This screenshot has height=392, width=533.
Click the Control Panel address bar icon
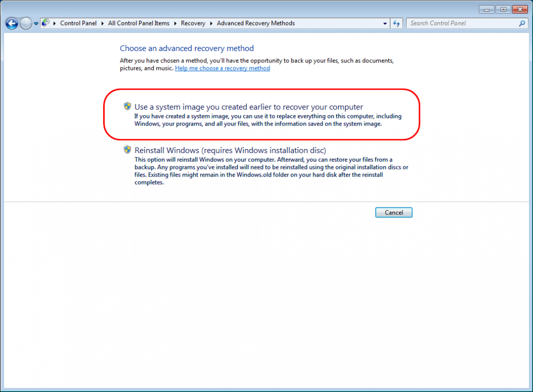(x=45, y=23)
